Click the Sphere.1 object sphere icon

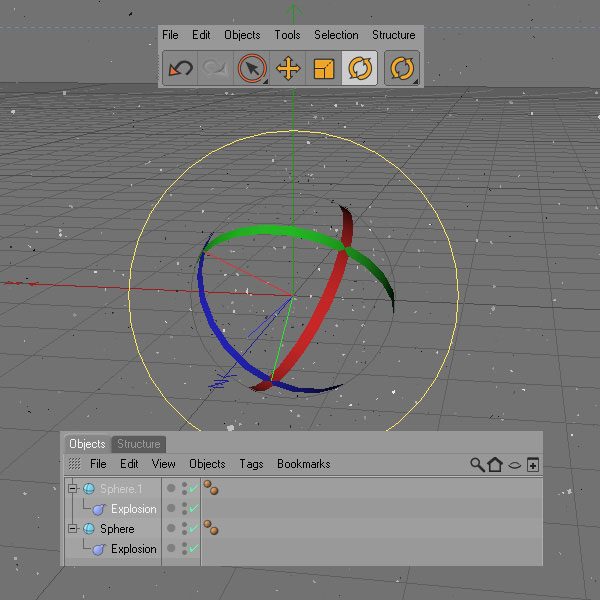[89, 489]
